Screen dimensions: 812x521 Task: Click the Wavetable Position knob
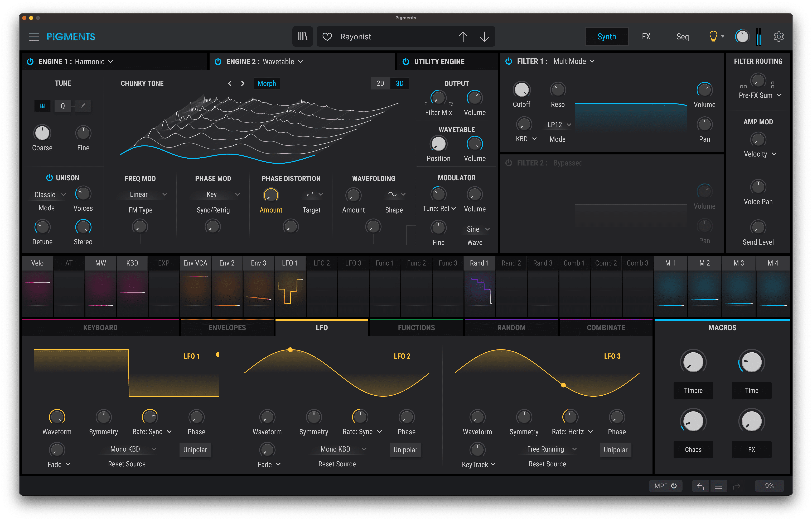pyautogui.click(x=438, y=144)
